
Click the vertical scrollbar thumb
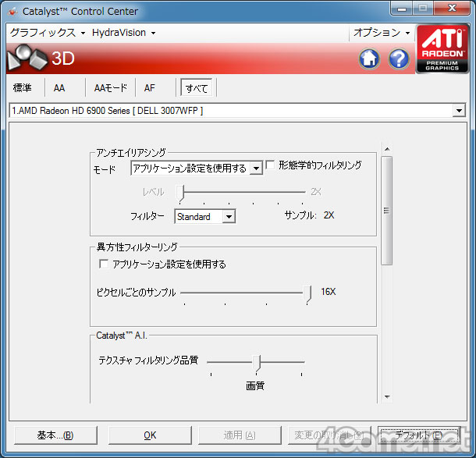point(387,211)
